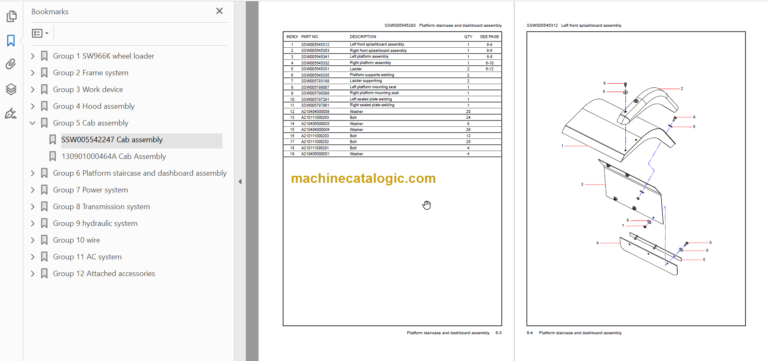Collapse the navigation pane with the arrow

click(240, 182)
